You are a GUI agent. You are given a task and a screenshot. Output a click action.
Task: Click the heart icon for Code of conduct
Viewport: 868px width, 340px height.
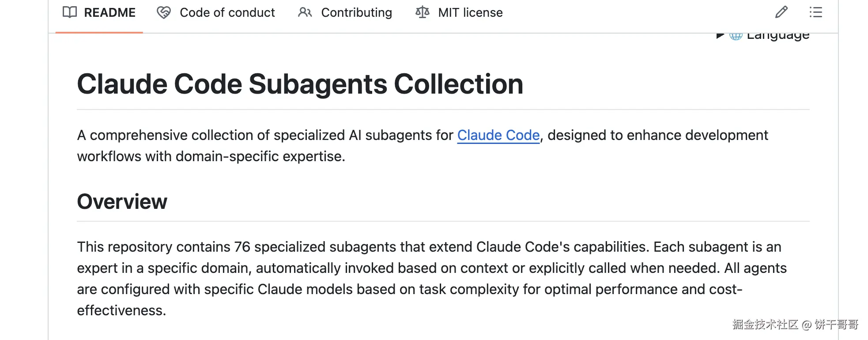(164, 12)
